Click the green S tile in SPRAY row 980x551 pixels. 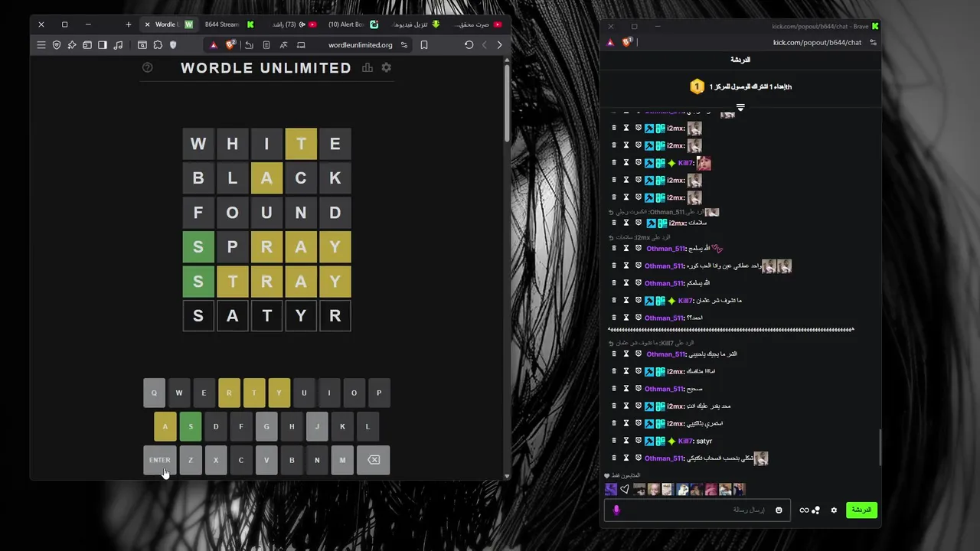click(x=198, y=247)
